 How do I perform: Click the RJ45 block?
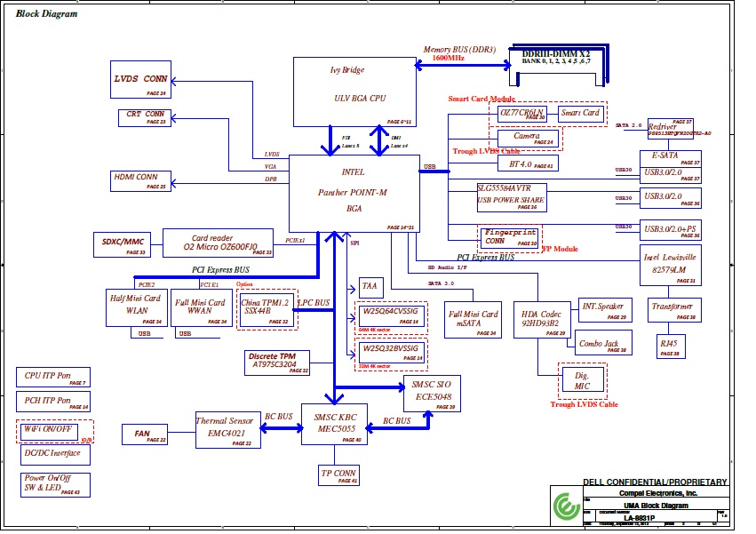click(x=668, y=347)
